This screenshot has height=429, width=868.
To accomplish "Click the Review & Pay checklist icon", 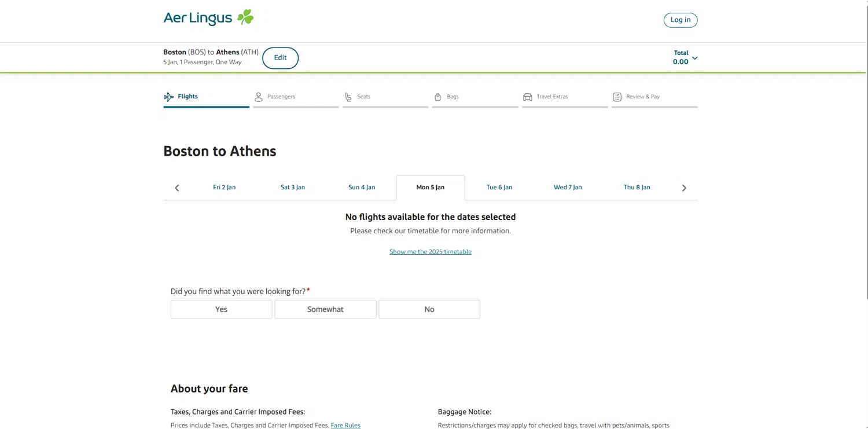I will (x=617, y=97).
